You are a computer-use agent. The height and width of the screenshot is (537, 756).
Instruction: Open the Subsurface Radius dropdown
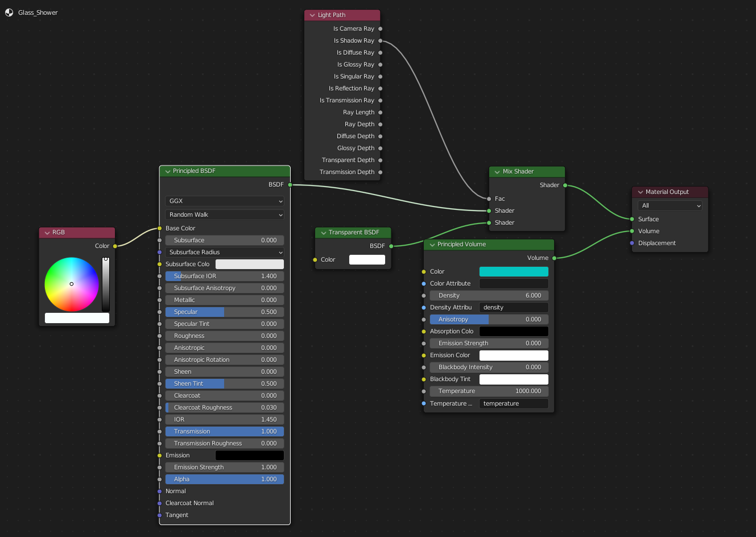[225, 253]
